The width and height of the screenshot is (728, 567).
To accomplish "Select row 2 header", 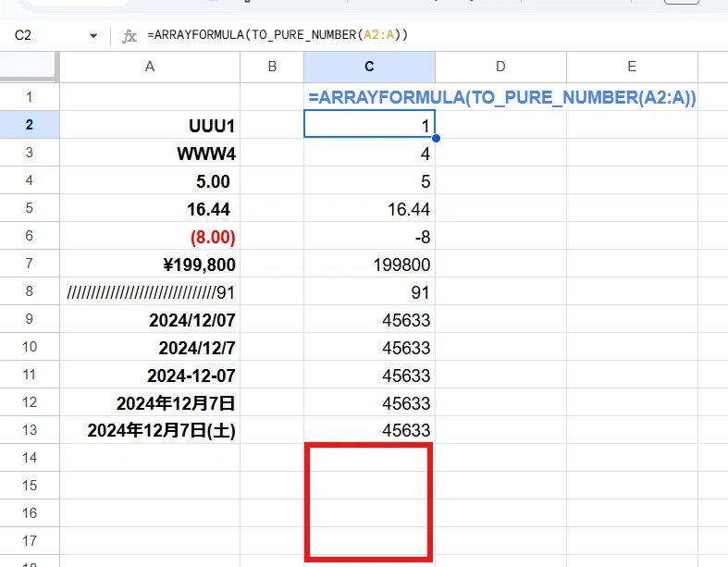I will point(30,125).
